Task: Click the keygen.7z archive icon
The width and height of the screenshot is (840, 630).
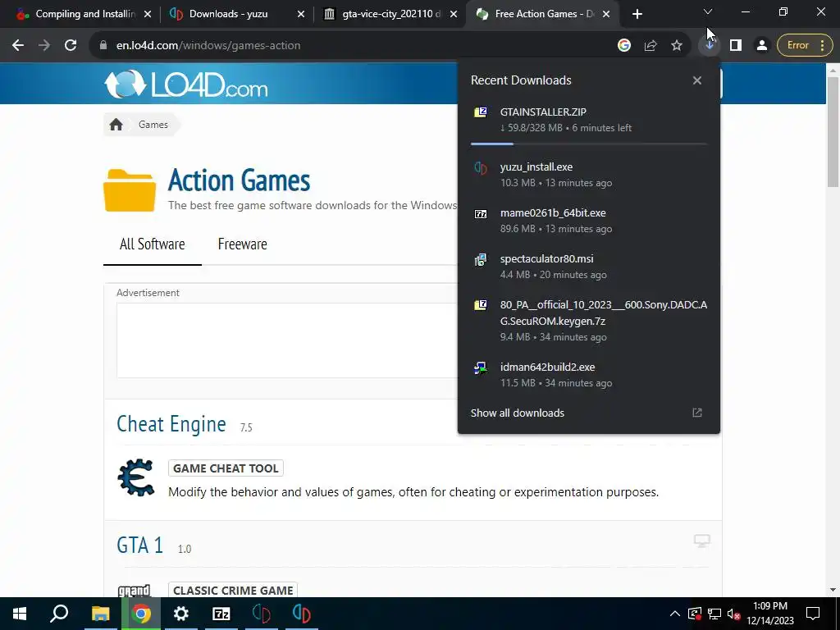Action: pyautogui.click(x=481, y=305)
